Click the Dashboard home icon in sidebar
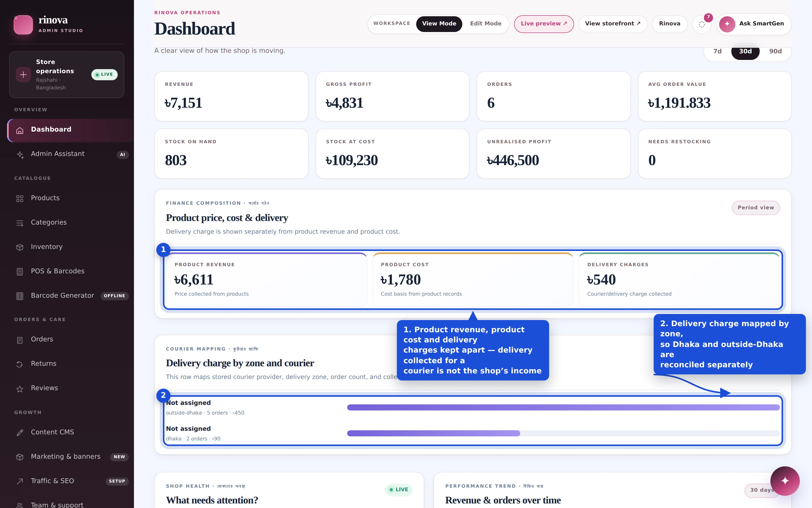Image resolution: width=812 pixels, height=508 pixels. [20, 130]
